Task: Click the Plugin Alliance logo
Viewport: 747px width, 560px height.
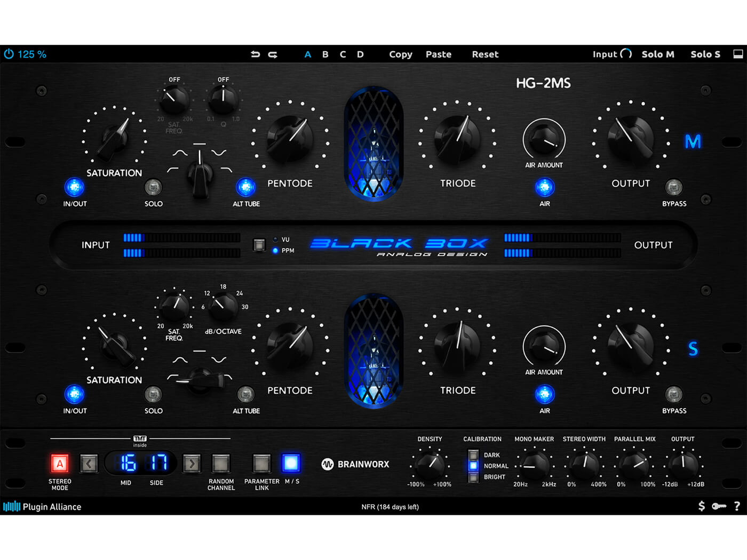Action: (x=43, y=507)
